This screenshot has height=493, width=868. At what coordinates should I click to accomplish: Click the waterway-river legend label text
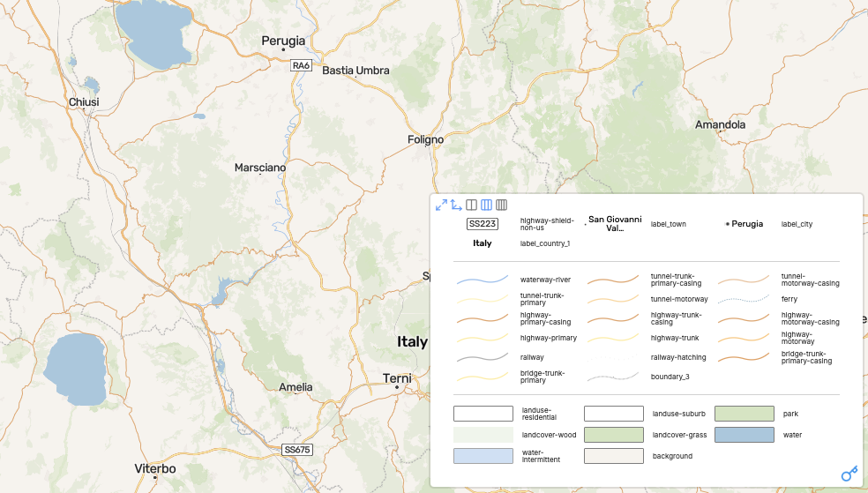(545, 280)
